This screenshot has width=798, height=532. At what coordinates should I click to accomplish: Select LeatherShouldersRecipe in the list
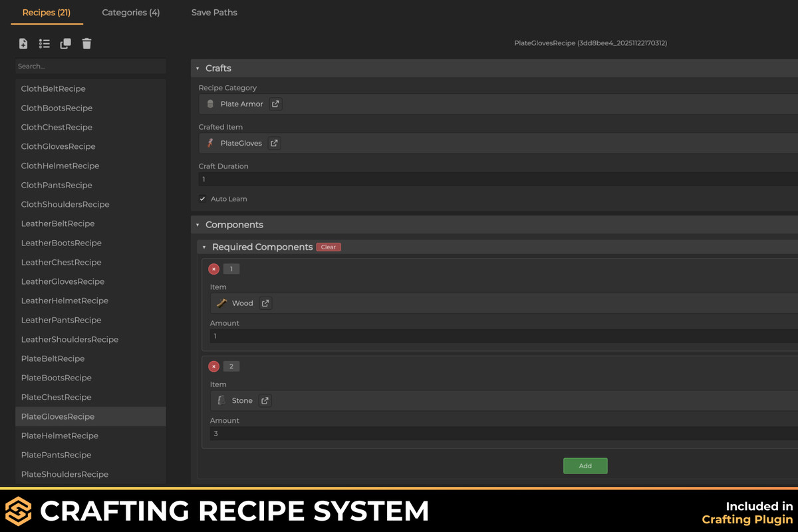90,339
